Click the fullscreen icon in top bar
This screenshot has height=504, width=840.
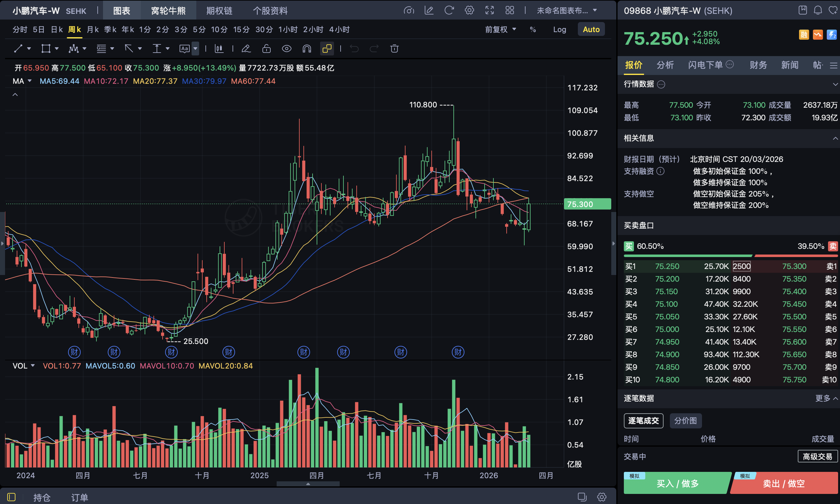click(489, 10)
